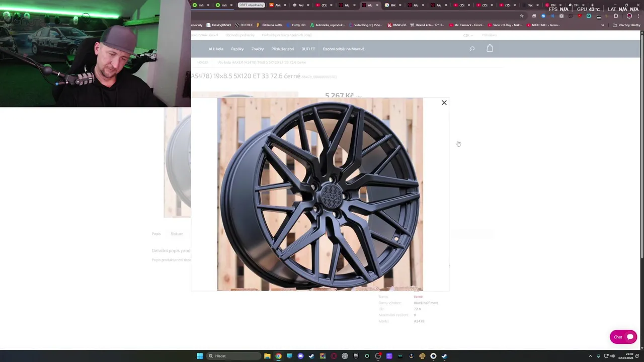Switch to the DRIFT objednávky tab
Screen dimensions: 644x362
[251, 5]
